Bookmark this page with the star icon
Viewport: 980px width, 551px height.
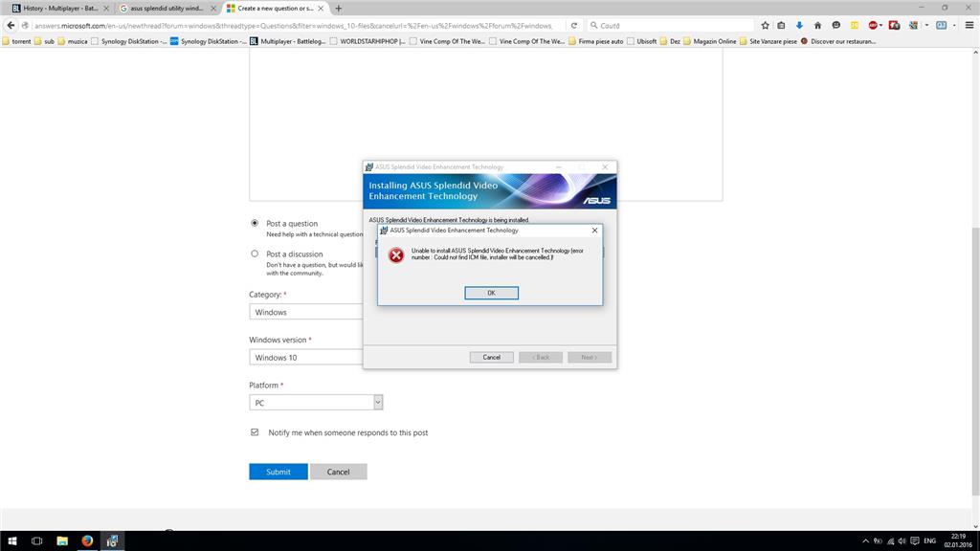point(765,26)
